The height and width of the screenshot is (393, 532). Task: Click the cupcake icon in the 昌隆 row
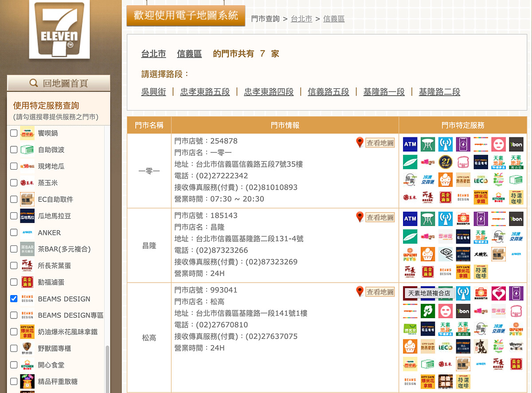(428, 254)
